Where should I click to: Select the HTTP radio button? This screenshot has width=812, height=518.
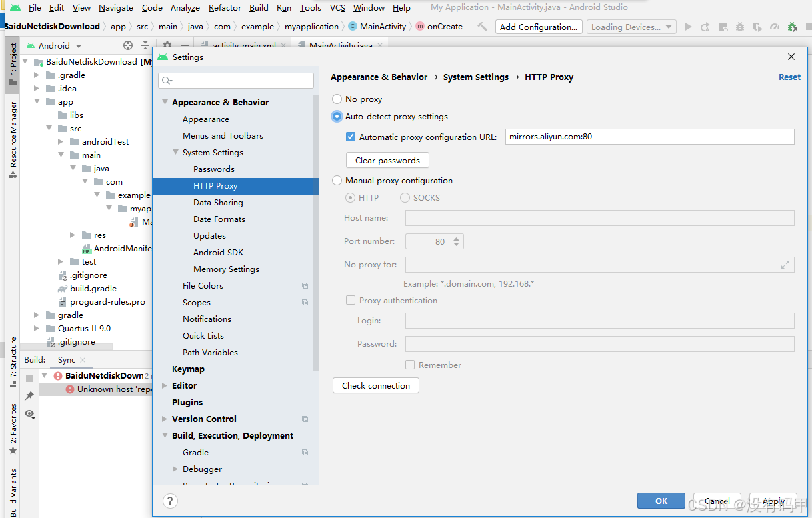click(349, 197)
